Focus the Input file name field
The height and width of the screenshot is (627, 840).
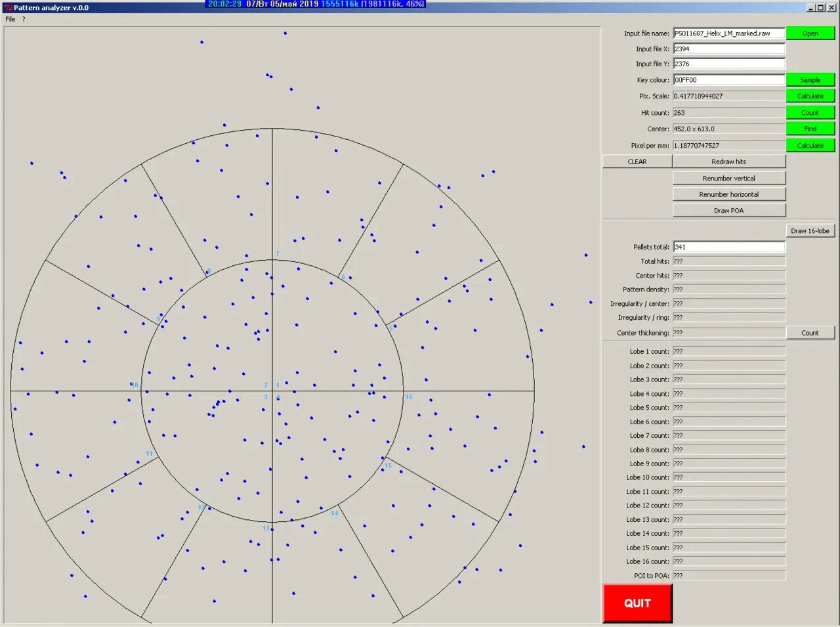[x=729, y=33]
